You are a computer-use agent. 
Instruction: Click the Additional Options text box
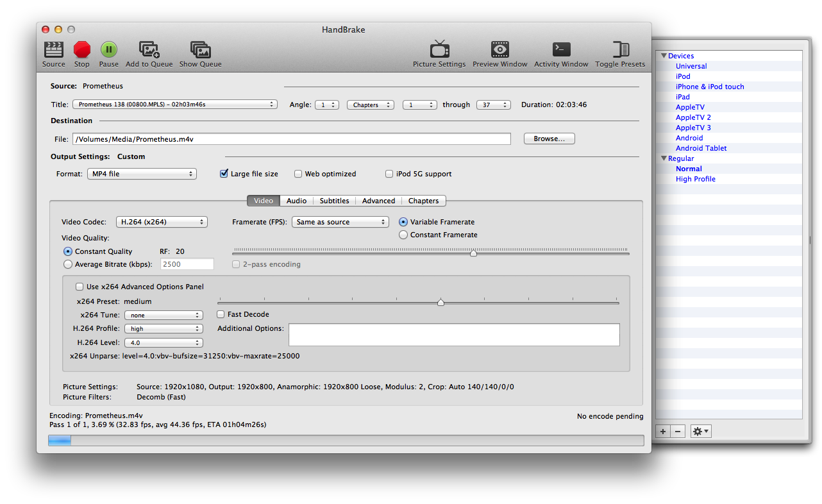[x=454, y=335]
